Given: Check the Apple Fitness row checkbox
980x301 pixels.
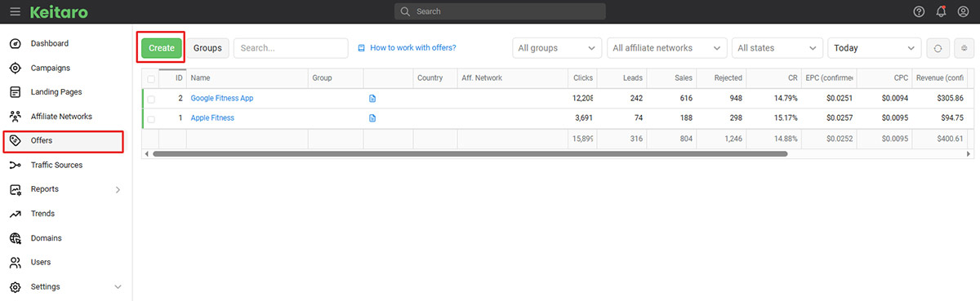Looking at the screenshot, I should click(151, 118).
